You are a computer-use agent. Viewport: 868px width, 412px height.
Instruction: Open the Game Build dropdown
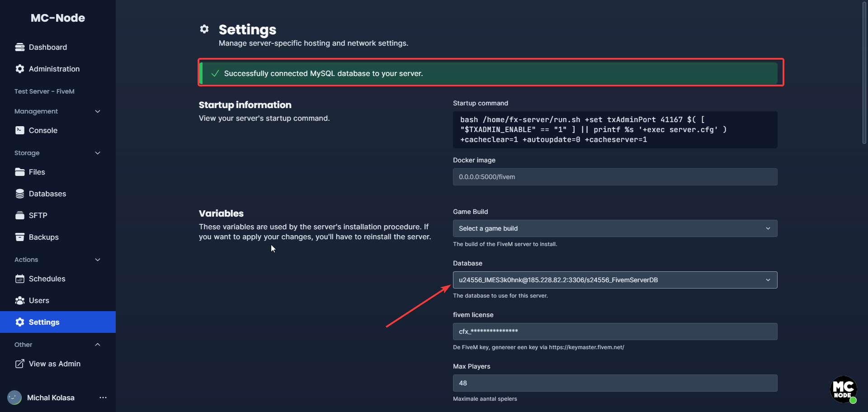tap(615, 228)
